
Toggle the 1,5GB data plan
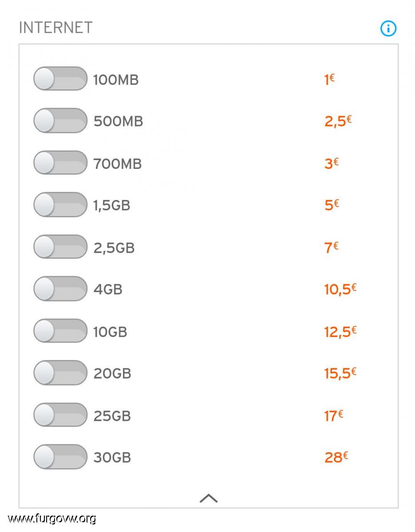tap(60, 204)
